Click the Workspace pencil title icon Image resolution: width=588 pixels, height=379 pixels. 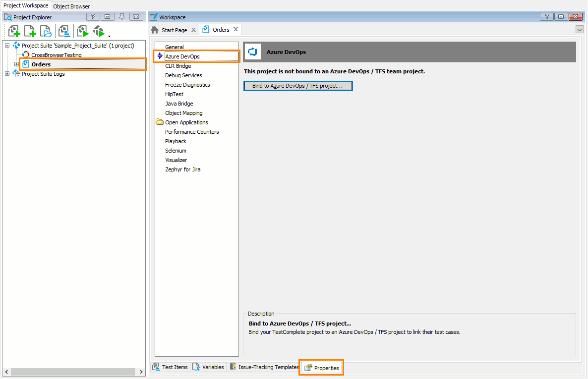click(153, 17)
